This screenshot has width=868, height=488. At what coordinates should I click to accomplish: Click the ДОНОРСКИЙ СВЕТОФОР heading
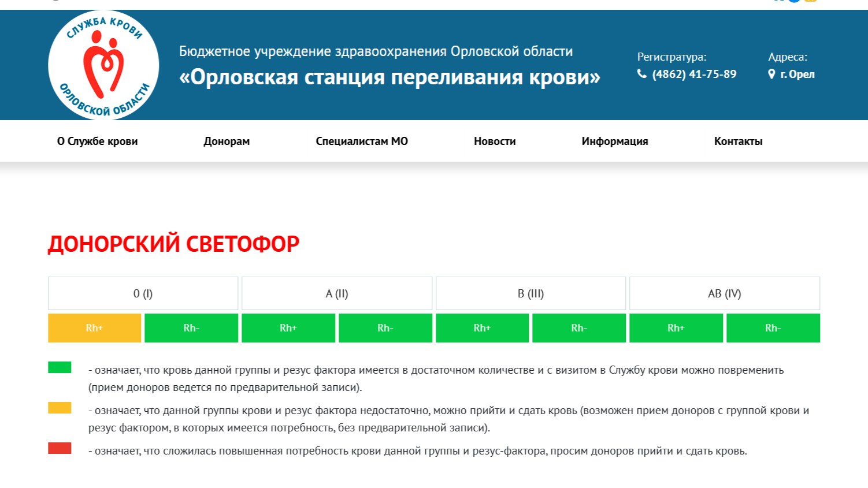click(x=173, y=244)
